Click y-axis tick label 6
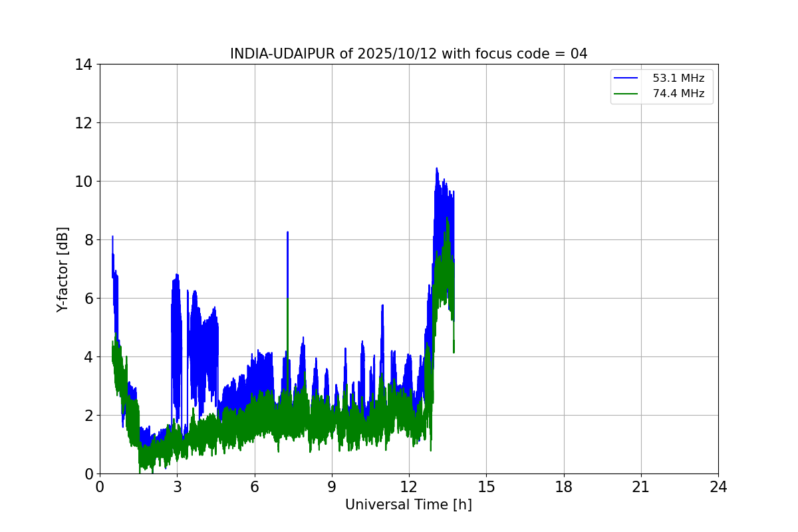The height and width of the screenshot is (532, 798). pos(87,299)
